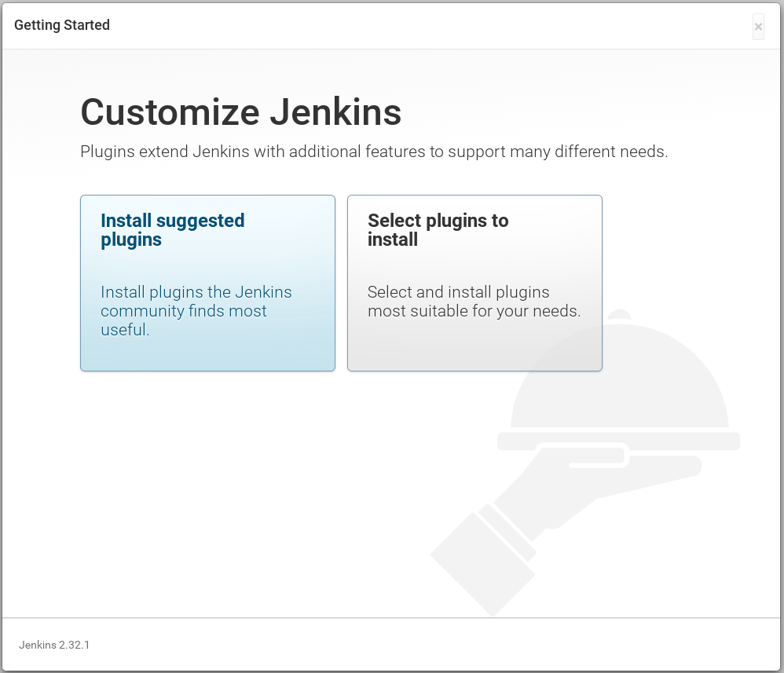
Task: Click the Customize Jenkins title
Action: [x=240, y=112]
